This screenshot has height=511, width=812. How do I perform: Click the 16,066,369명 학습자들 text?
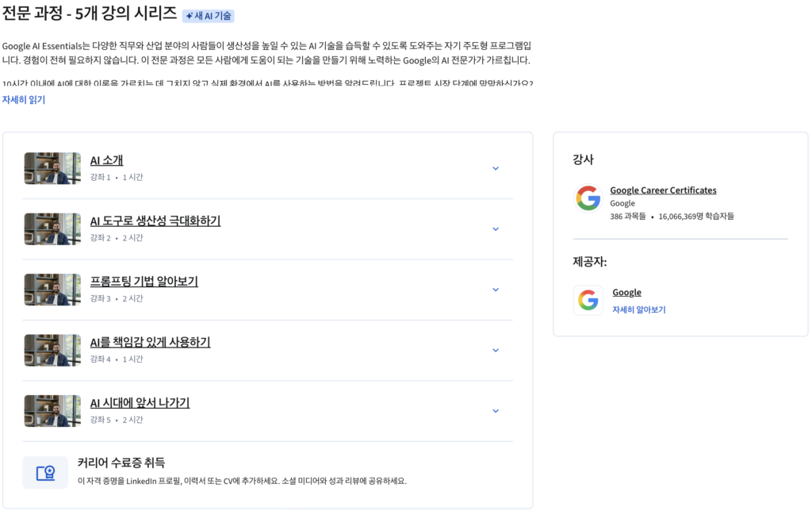[x=696, y=216]
